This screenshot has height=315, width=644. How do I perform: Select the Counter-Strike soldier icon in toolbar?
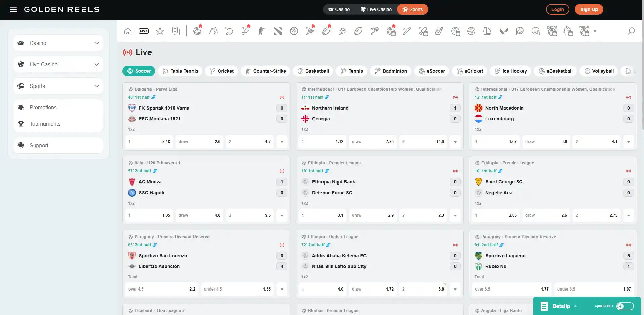262,31
